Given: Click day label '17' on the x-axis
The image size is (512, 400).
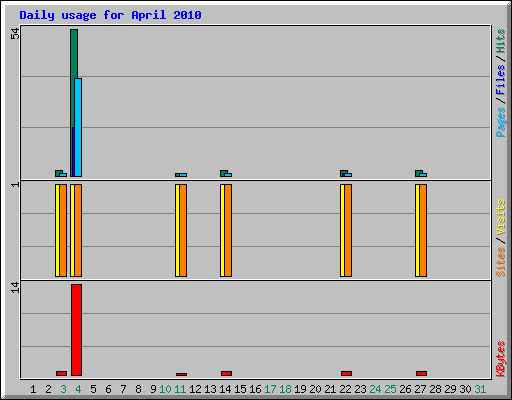Looking at the screenshot, I should click(x=270, y=389).
